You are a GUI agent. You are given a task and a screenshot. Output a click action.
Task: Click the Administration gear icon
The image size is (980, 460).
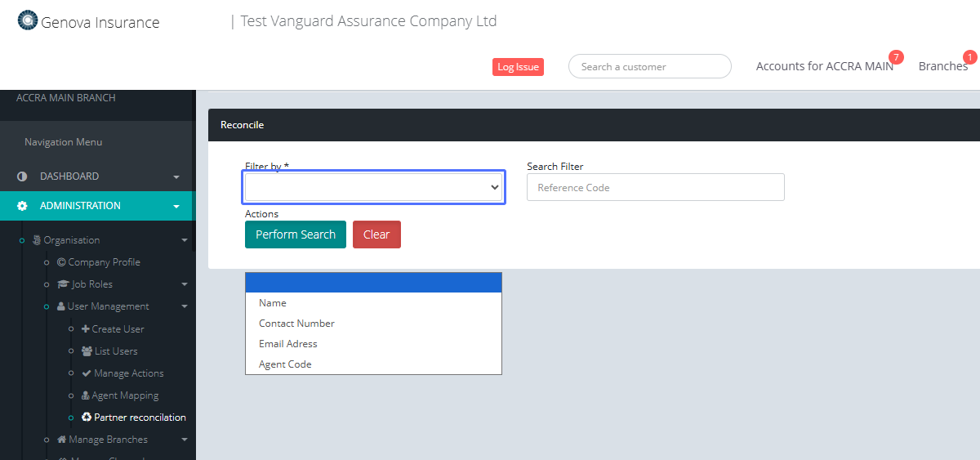[22, 206]
